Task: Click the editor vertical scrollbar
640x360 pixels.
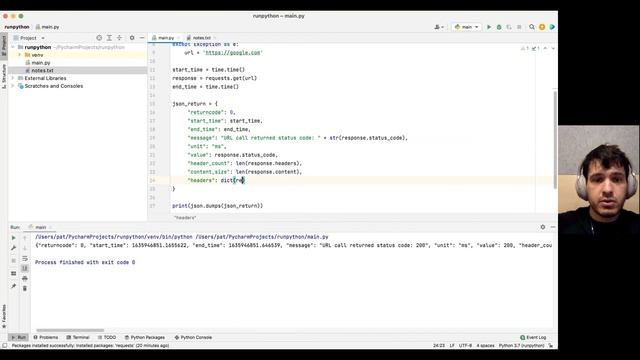Action: coord(555,139)
